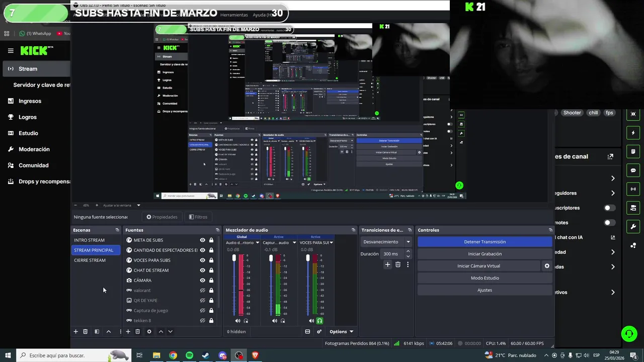Increase transition Duración with stepper up
Image resolution: width=644 pixels, height=362 pixels.
(408, 251)
